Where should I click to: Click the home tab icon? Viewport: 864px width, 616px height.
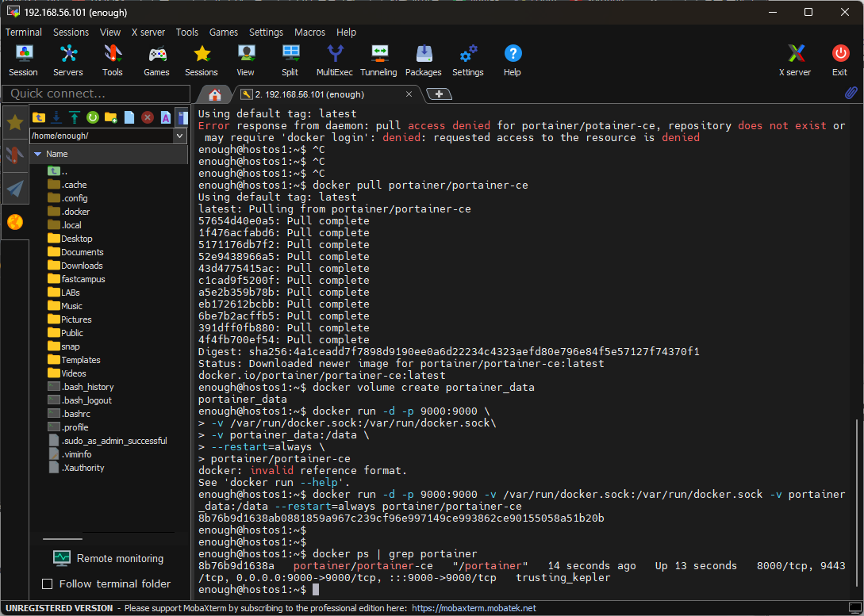(x=215, y=94)
